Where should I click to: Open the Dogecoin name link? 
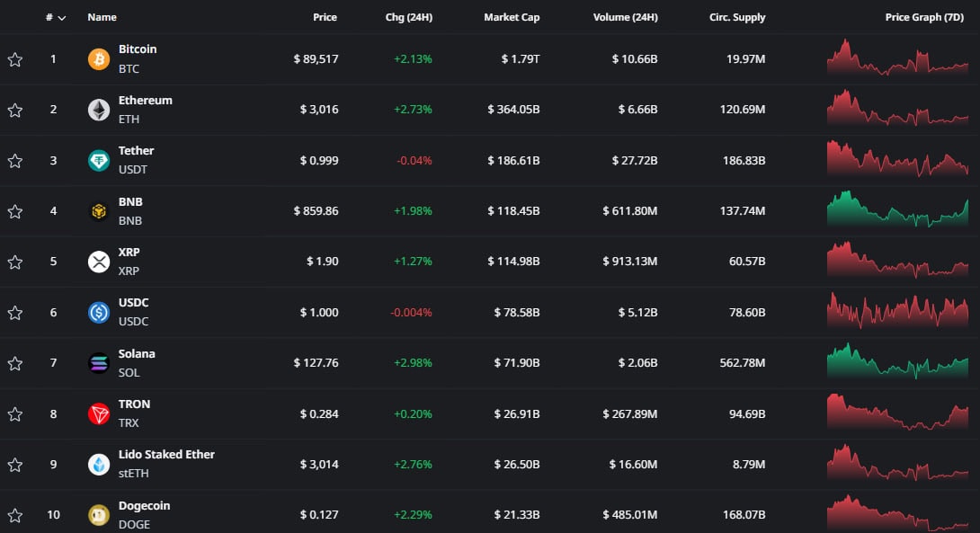(x=144, y=505)
